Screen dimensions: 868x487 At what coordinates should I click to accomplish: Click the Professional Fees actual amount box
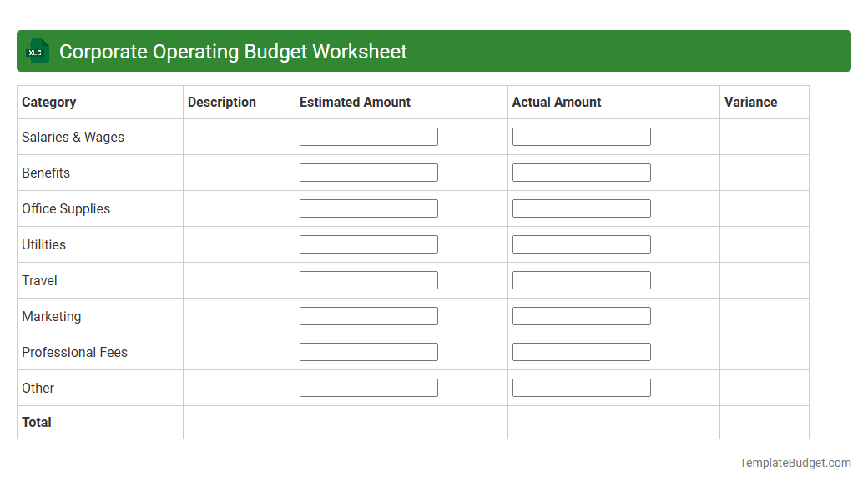tap(581, 351)
